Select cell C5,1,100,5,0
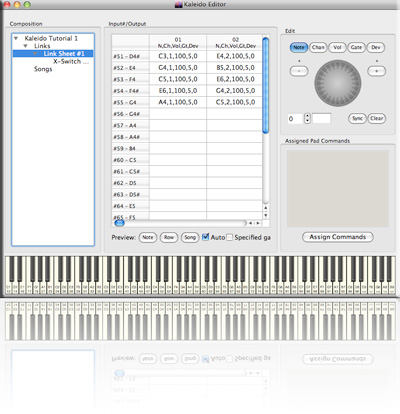The height and width of the screenshot is (414, 400). tap(178, 79)
